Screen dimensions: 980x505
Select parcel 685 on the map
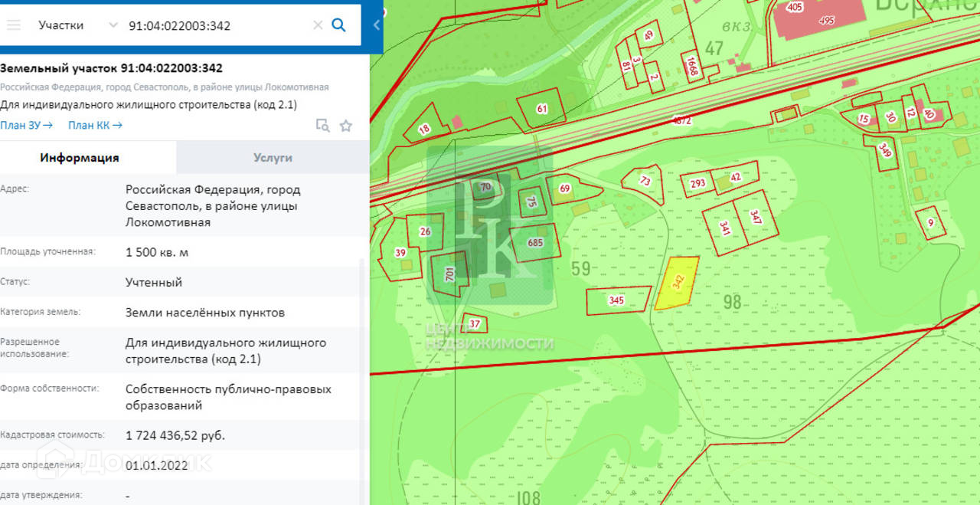(x=536, y=243)
